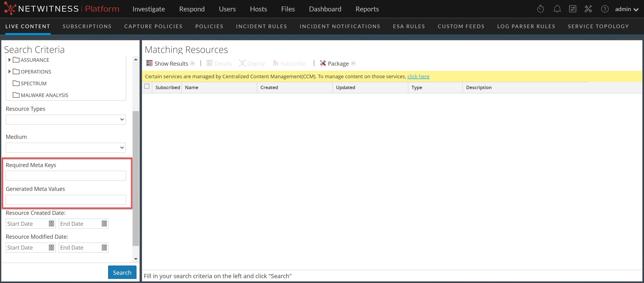The height and width of the screenshot is (283, 644).
Task: Open the Investigate menu
Action: click(149, 9)
